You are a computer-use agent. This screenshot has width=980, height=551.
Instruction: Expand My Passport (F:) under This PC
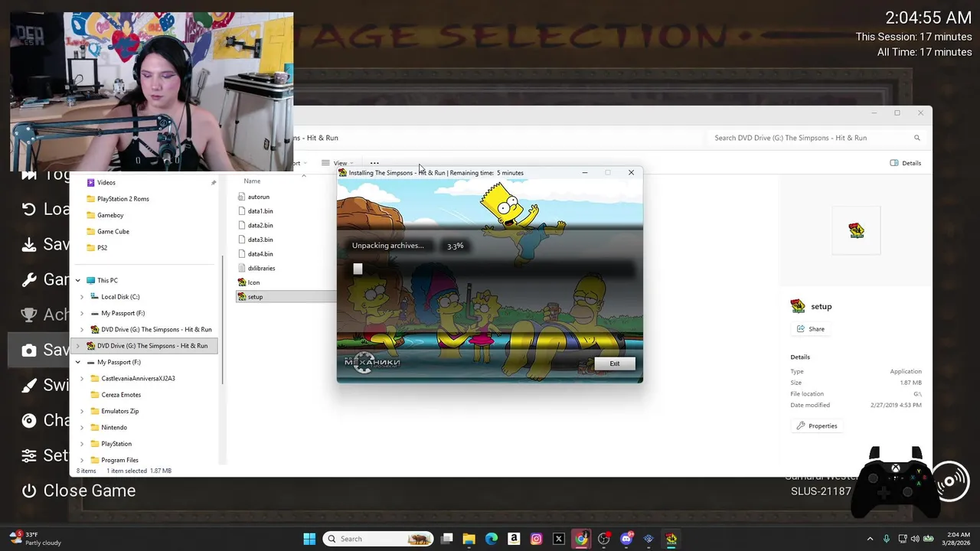pyautogui.click(x=82, y=313)
